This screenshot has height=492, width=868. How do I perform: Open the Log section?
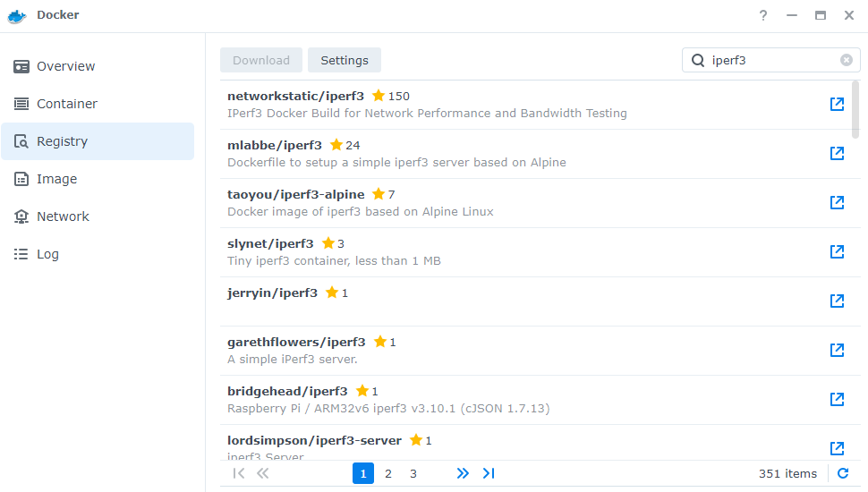(x=98, y=255)
